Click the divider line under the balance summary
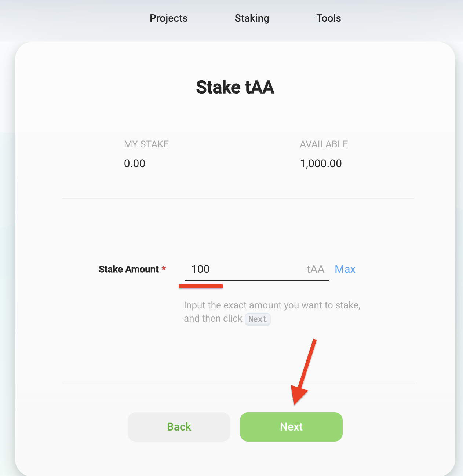This screenshot has width=463, height=476. (238, 198)
